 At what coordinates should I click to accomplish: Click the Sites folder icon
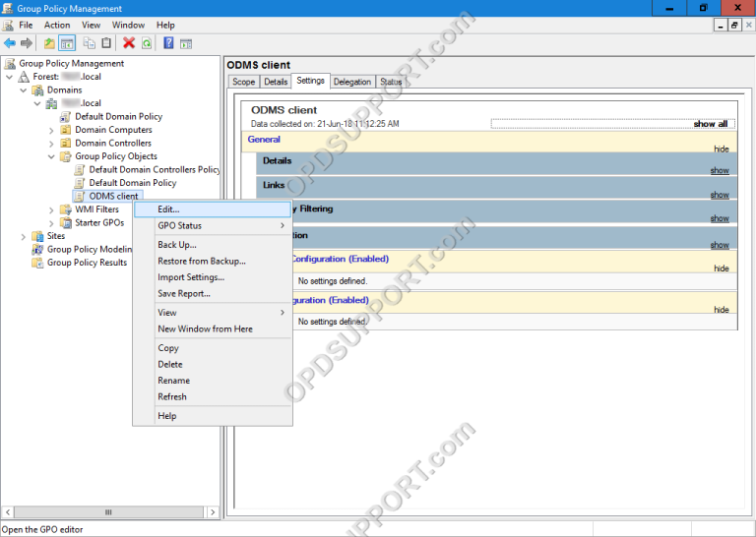point(37,236)
